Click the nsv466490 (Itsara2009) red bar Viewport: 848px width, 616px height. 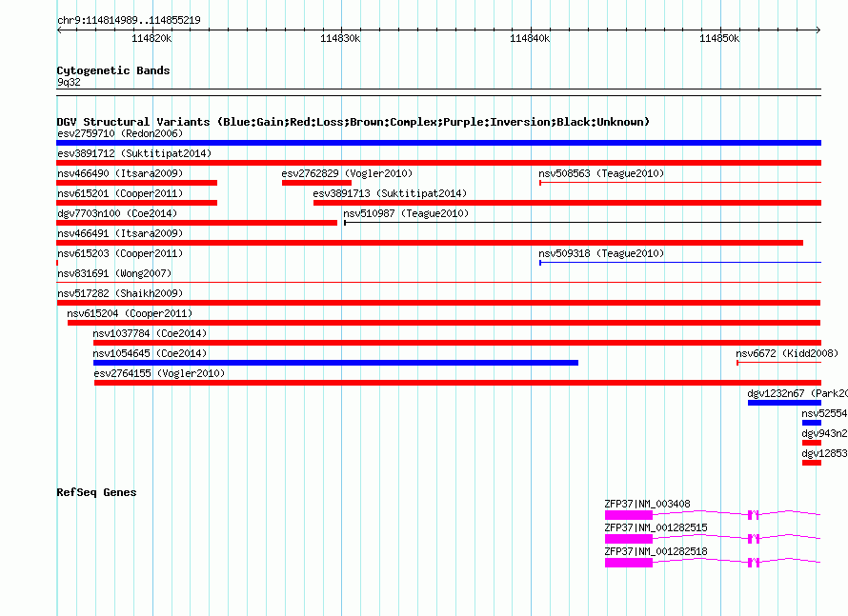pos(137,183)
